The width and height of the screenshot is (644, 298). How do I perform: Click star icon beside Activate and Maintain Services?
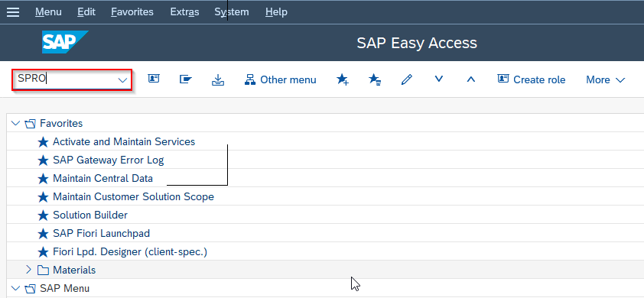(43, 142)
